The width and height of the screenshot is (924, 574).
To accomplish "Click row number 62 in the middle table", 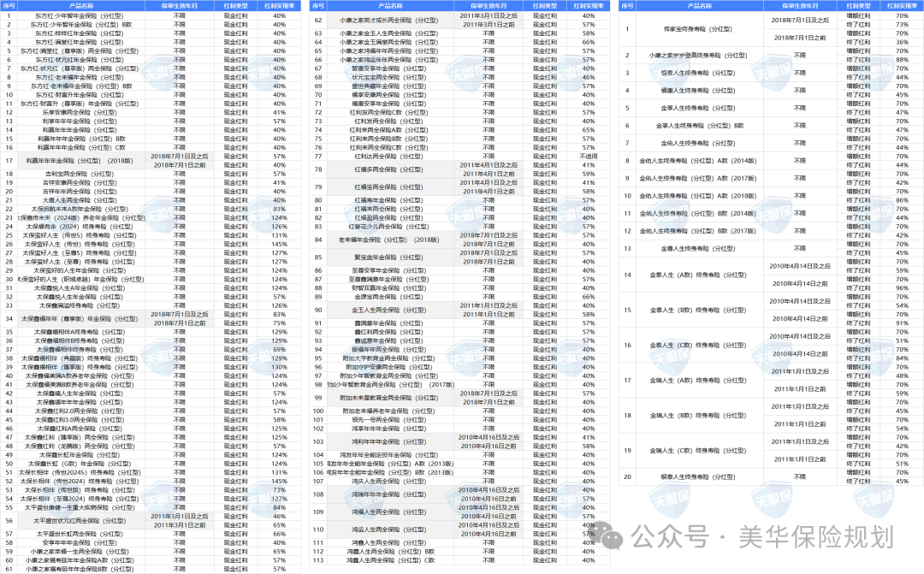I will click(x=318, y=20).
